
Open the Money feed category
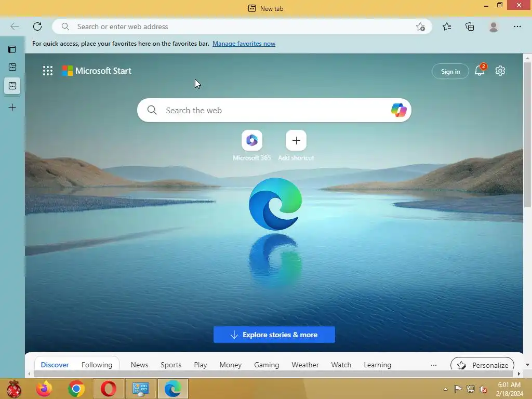tap(230, 365)
